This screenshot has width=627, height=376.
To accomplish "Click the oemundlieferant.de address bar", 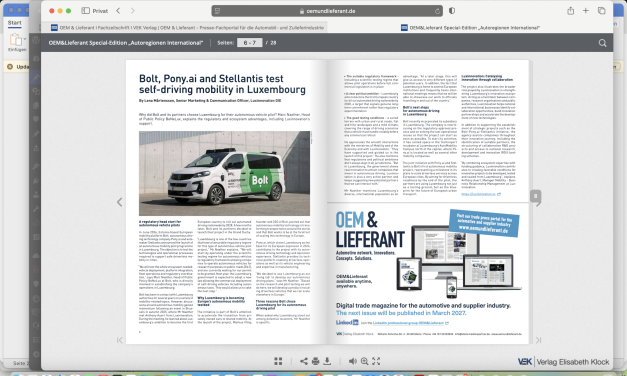I will (x=327, y=11).
